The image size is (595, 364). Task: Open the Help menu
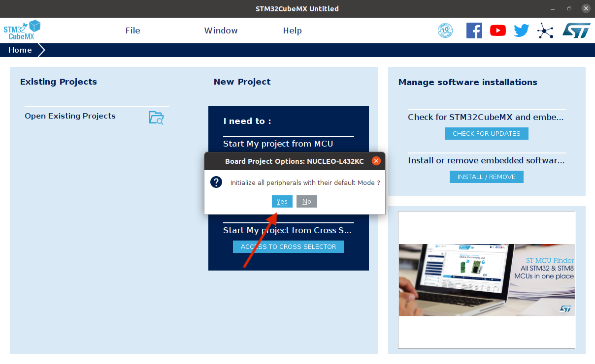292,30
